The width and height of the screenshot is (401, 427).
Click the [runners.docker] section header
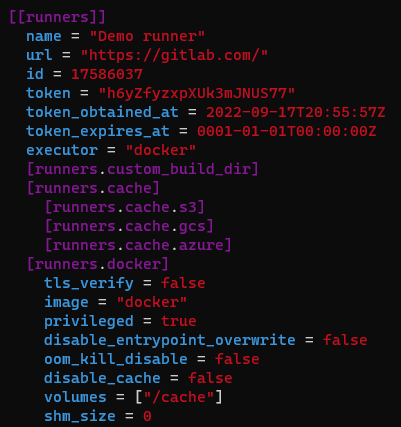[98, 264]
